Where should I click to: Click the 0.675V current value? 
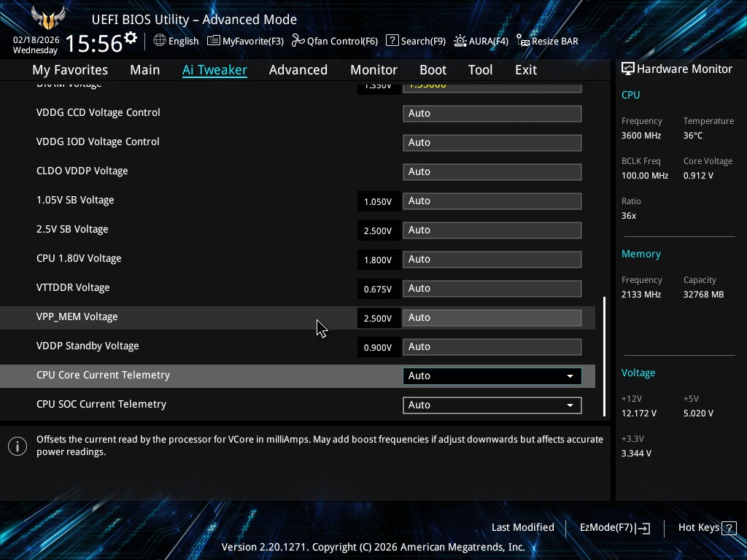(378, 289)
